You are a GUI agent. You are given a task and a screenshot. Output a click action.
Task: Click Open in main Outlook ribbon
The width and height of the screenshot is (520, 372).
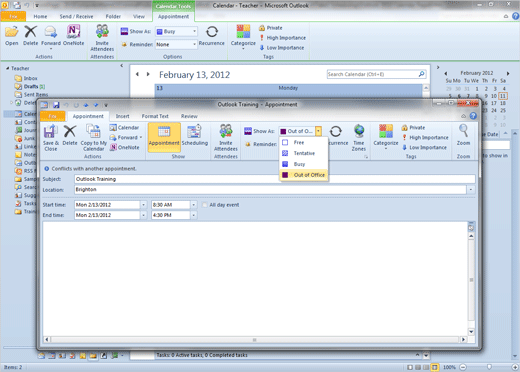tap(12, 35)
